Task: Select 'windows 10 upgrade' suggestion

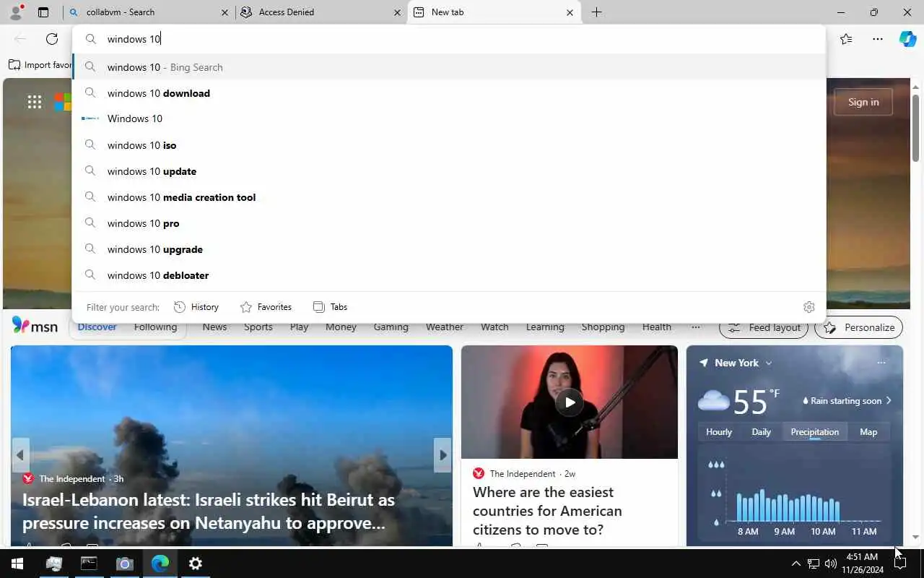Action: coord(448,249)
